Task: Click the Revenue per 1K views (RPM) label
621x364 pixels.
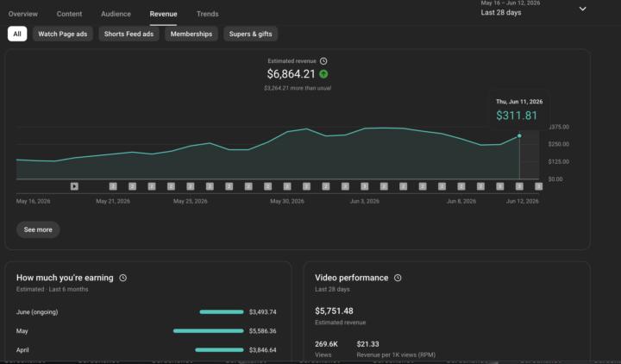Action: coord(396,355)
